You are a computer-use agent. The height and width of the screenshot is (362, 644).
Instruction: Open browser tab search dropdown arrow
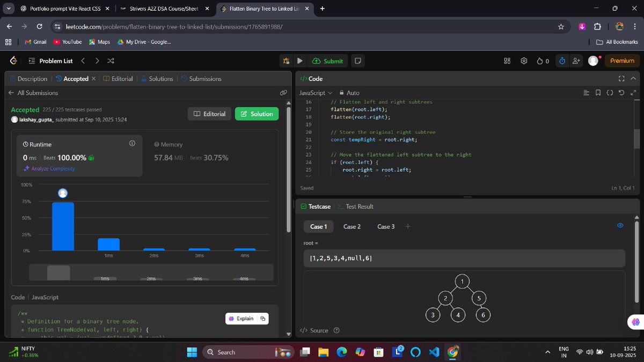point(9,9)
